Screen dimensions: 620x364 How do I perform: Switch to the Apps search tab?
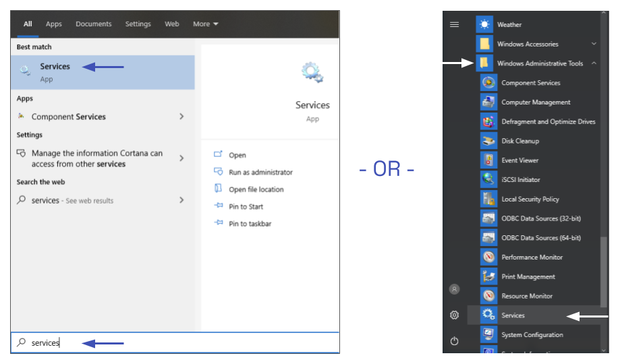coord(54,24)
